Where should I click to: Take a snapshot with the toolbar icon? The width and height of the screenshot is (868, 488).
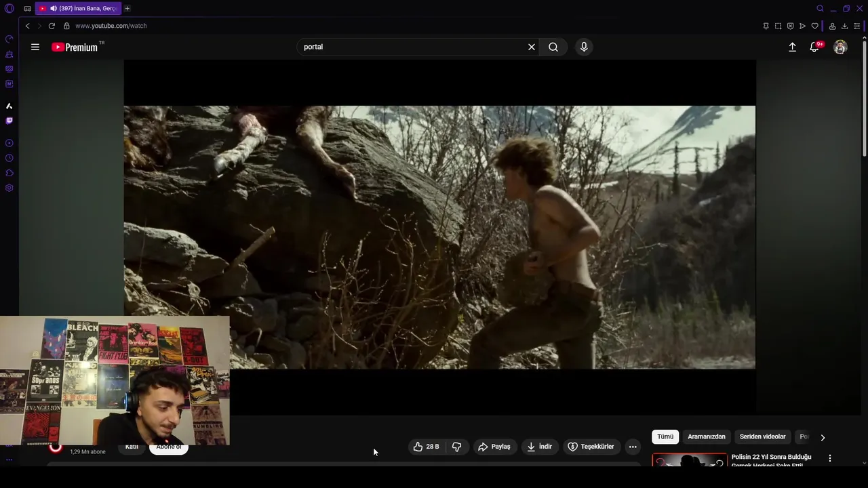[x=778, y=26]
